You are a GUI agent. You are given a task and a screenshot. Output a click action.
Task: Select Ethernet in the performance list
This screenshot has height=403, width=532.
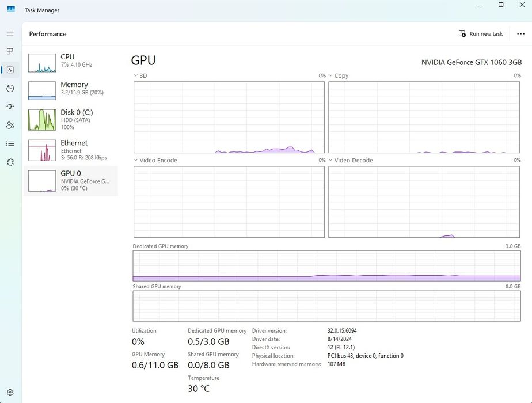click(x=71, y=150)
